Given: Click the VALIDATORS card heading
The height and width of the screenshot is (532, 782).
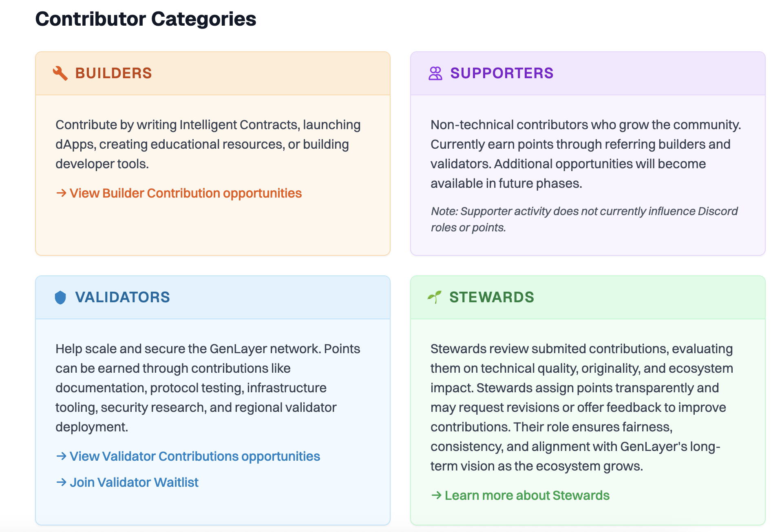Looking at the screenshot, I should pos(122,297).
